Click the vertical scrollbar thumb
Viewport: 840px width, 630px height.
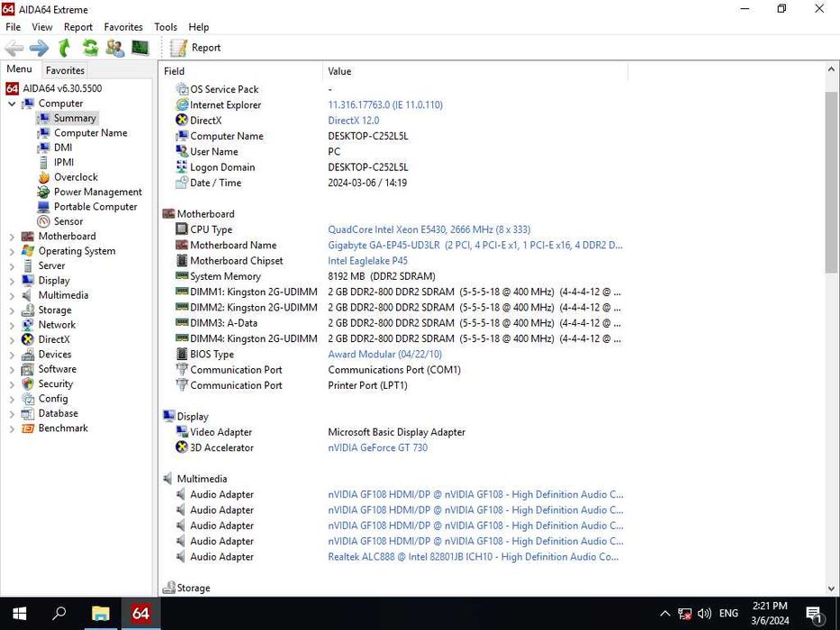(831, 182)
